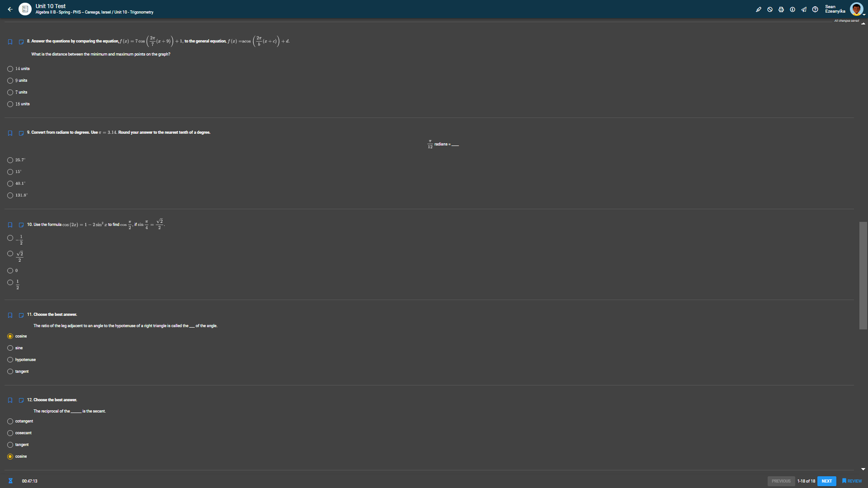This screenshot has width=868, height=488.
Task: Bookmark question 8 with flag icon
Action: click(x=10, y=42)
